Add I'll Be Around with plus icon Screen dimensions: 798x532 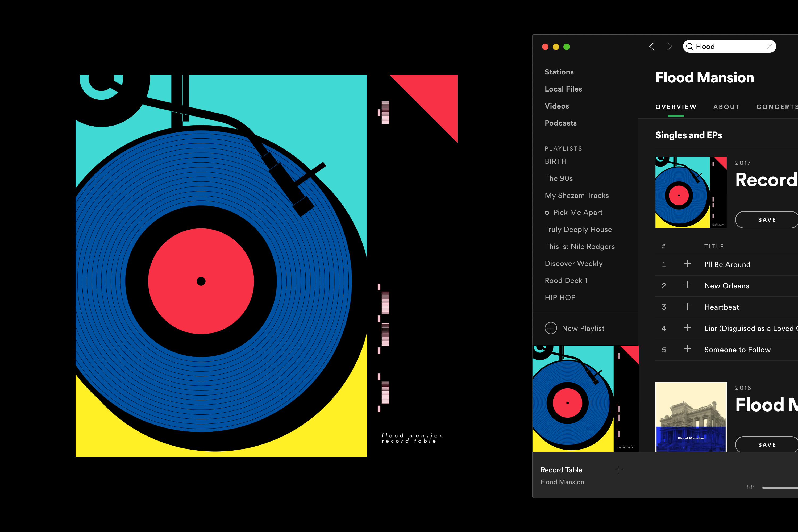pos(687,264)
